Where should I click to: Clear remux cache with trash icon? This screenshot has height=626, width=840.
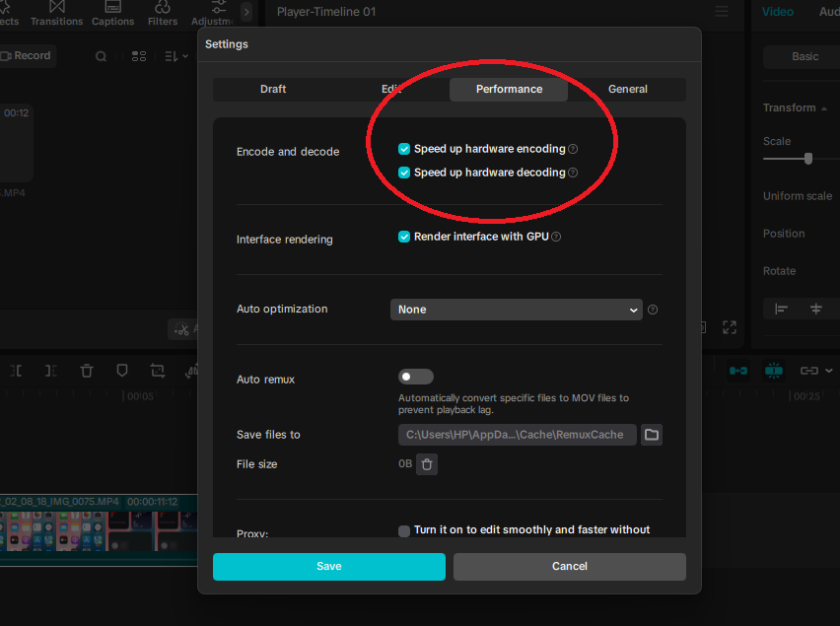click(x=427, y=464)
